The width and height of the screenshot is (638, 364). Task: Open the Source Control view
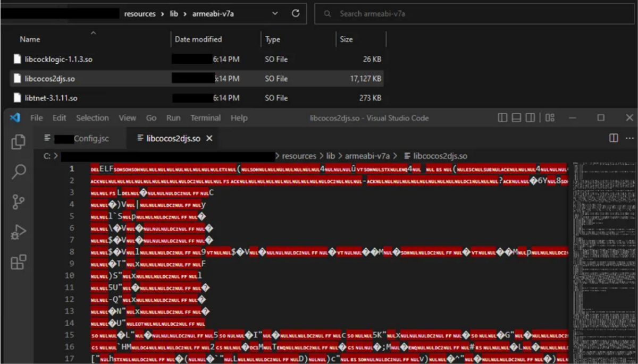click(19, 201)
